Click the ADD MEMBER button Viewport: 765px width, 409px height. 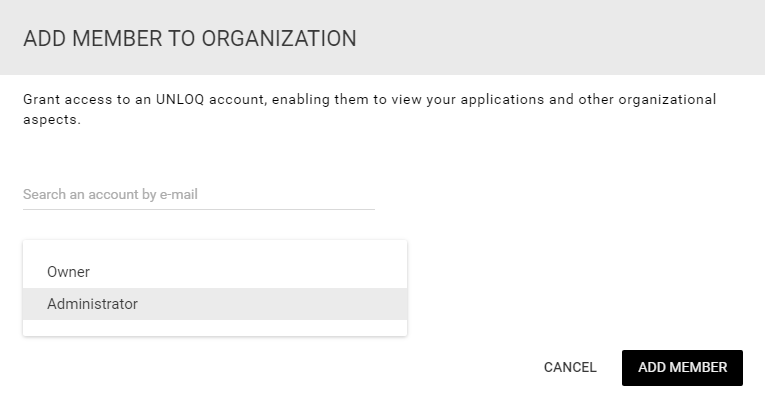pos(682,368)
